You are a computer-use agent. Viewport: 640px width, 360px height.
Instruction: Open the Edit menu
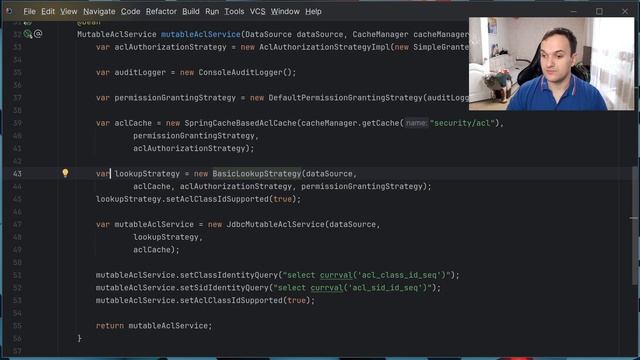click(x=48, y=11)
